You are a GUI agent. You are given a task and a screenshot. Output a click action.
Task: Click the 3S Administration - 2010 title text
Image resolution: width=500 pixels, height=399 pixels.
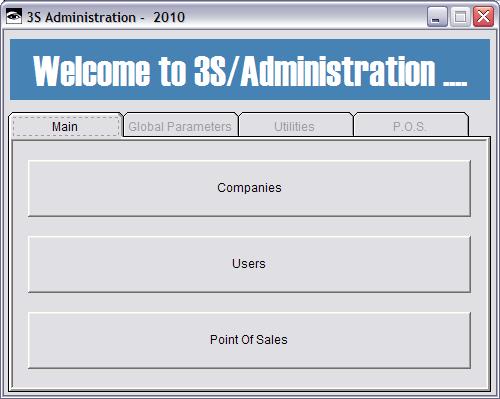(x=106, y=17)
